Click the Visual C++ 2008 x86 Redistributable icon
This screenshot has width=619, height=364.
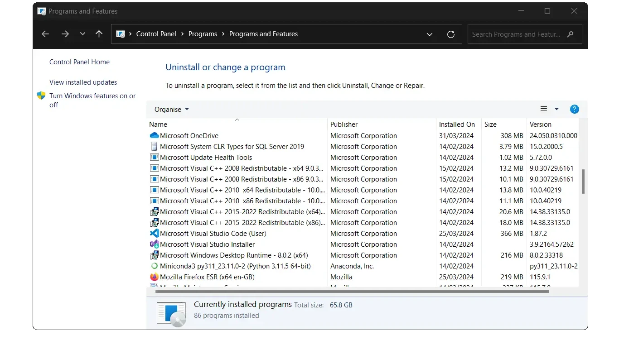(x=154, y=179)
